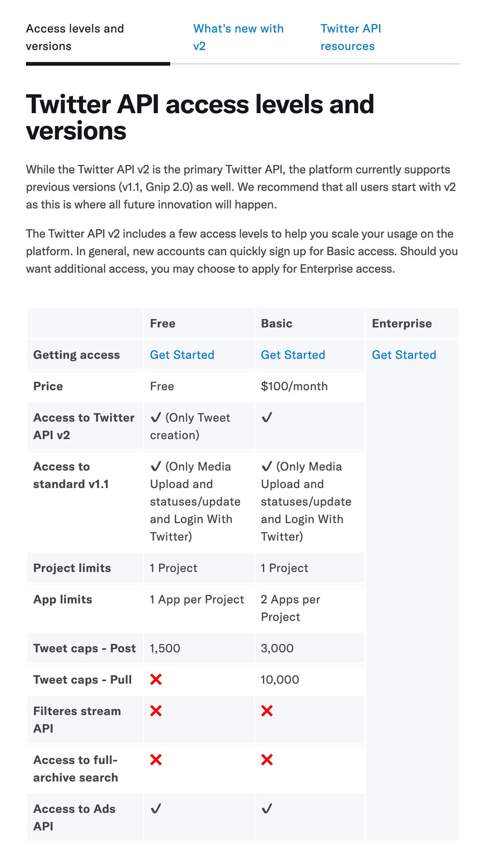Click checkmark for Basic Ads API access
Viewport: 485px width, 868px height.
coord(267,809)
